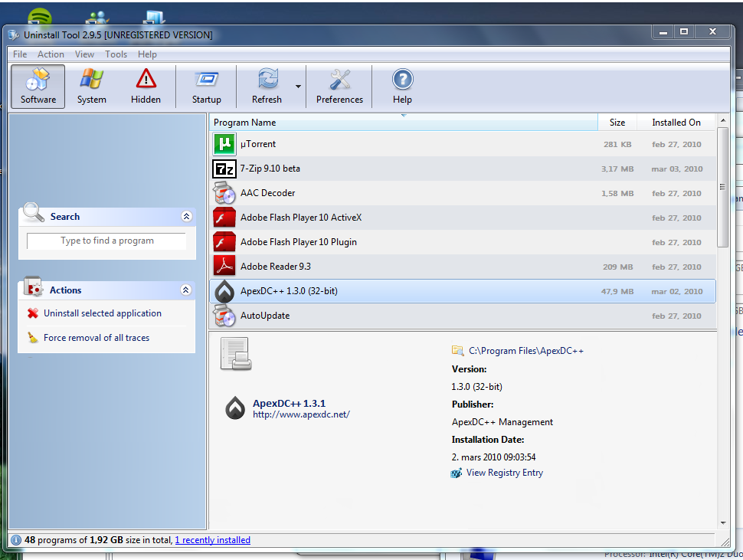Image resolution: width=743 pixels, height=560 pixels.
Task: Select the Adobe Reader 9.3 row
Action: 463,267
